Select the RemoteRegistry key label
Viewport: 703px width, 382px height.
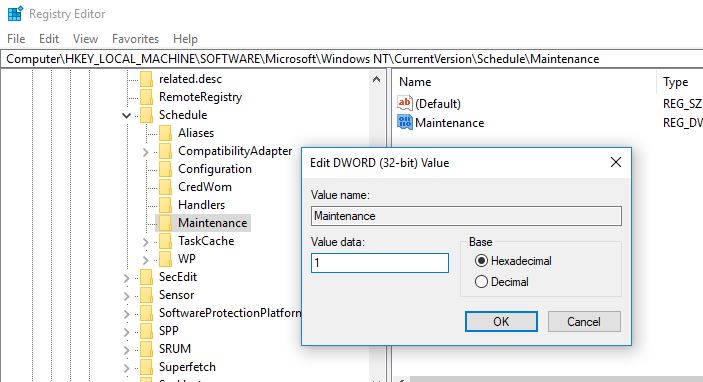[200, 97]
